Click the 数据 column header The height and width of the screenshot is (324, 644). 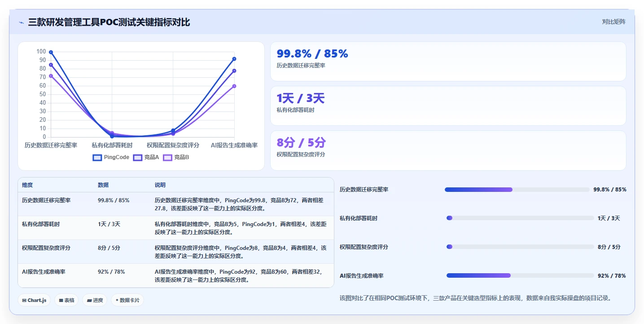click(x=103, y=185)
